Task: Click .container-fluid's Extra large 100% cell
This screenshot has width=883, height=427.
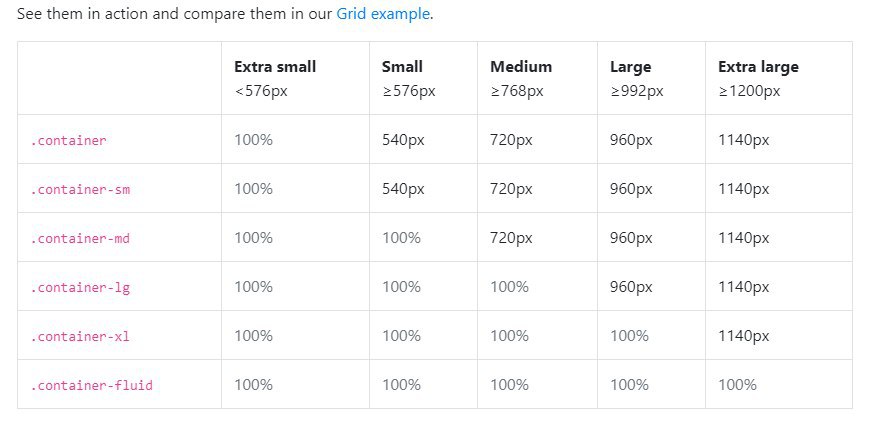Action: 737,385
